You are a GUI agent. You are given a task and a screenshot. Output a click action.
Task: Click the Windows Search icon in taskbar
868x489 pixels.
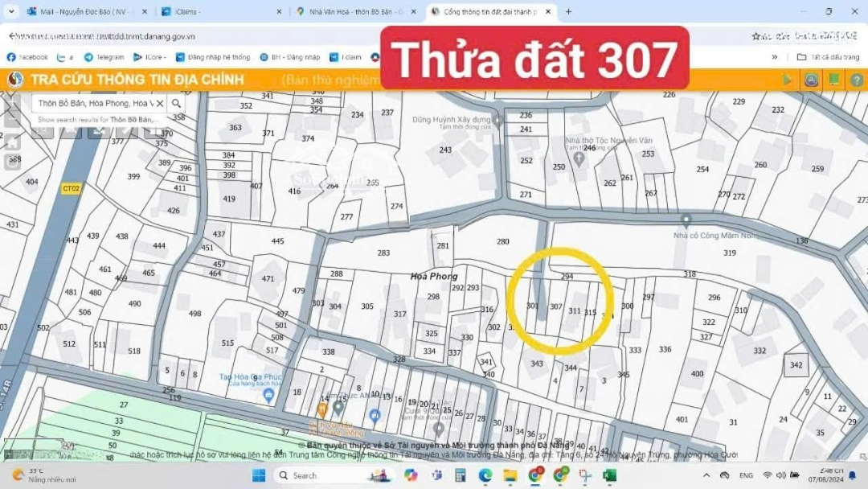285,476
